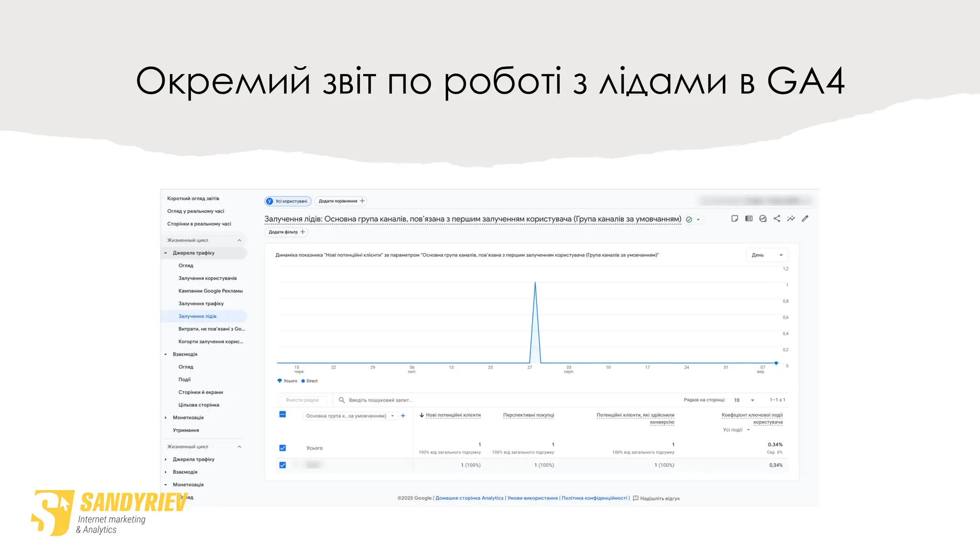Click the 'Внести рядки' button
980x551 pixels.
[x=302, y=400]
